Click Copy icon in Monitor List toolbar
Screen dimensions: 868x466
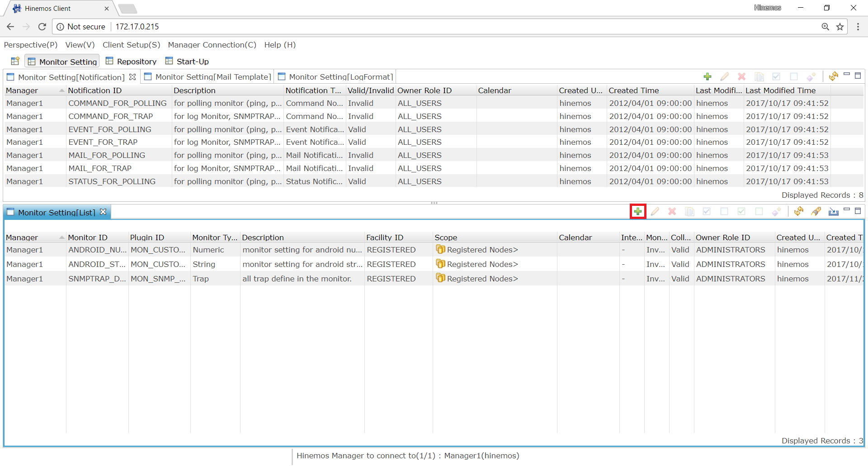689,211
